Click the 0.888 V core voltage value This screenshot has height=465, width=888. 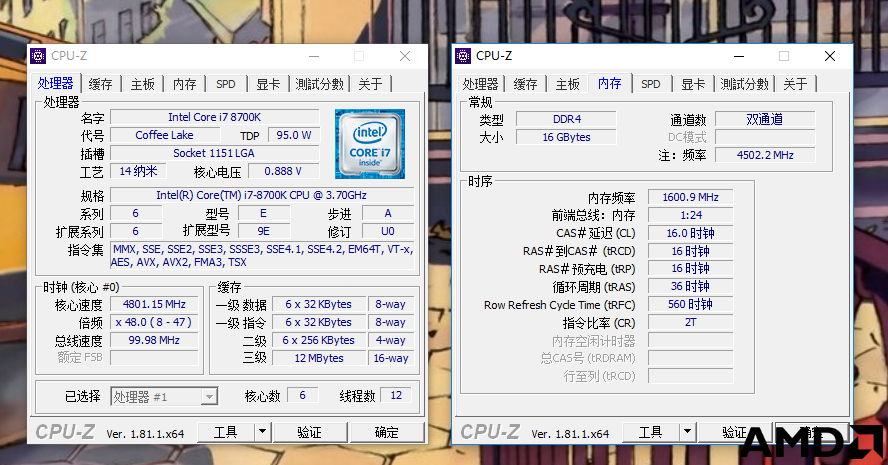pyautogui.click(x=283, y=171)
